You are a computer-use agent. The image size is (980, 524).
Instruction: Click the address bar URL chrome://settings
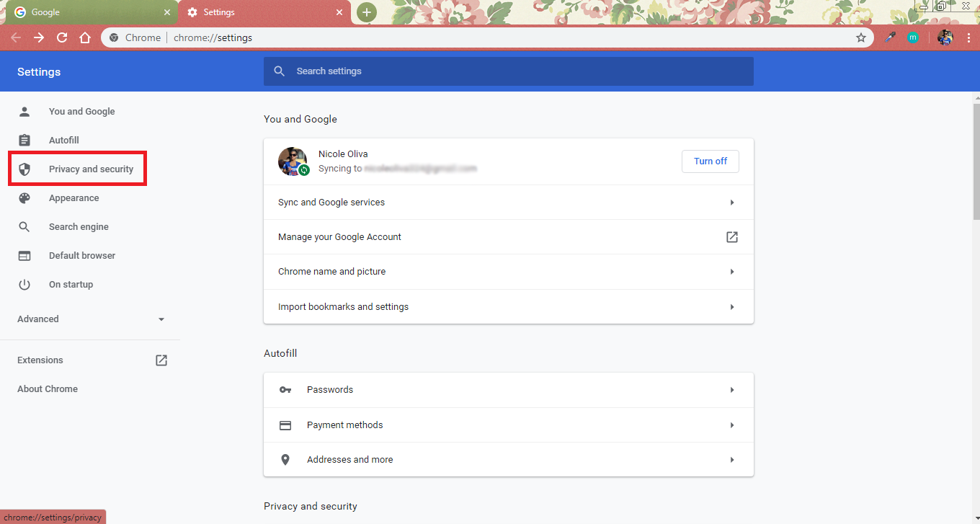[213, 37]
